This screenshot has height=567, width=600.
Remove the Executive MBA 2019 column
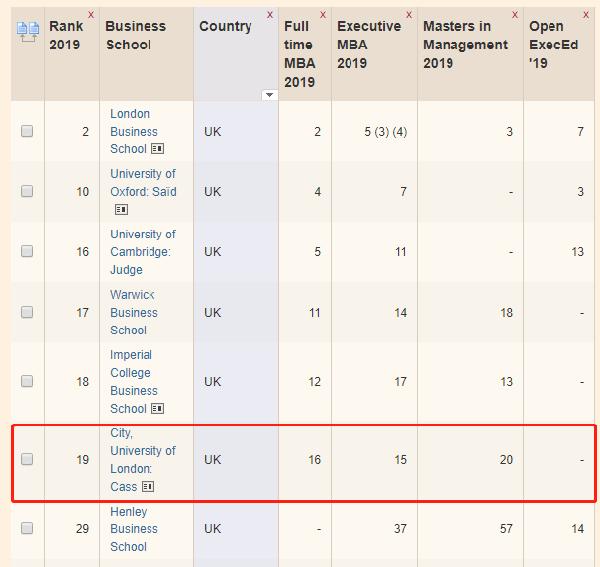pos(409,15)
